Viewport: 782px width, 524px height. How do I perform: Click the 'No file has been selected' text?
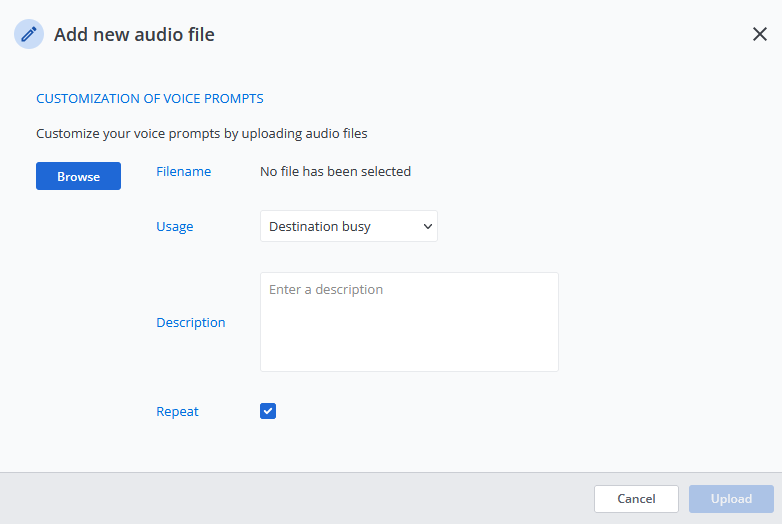click(x=335, y=171)
